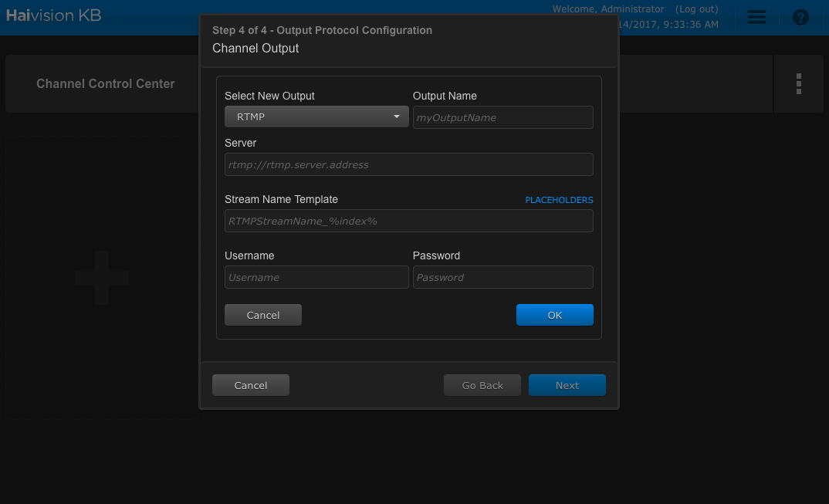Click the Haivision KB logo

tap(53, 15)
